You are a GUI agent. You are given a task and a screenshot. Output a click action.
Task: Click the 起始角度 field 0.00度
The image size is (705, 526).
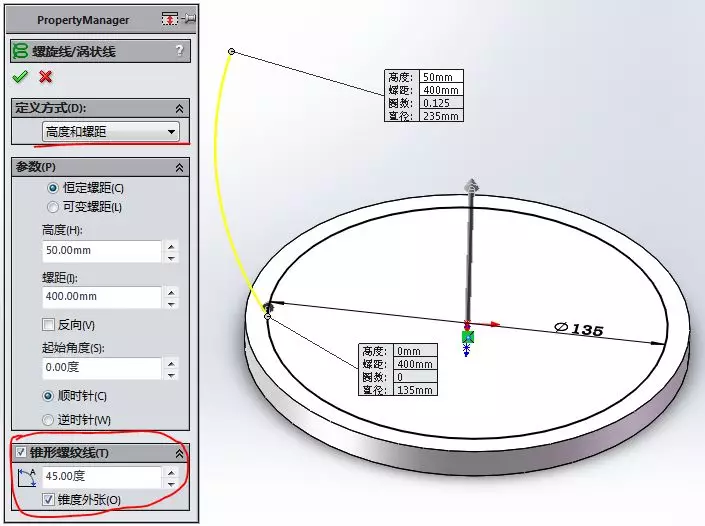[102, 368]
